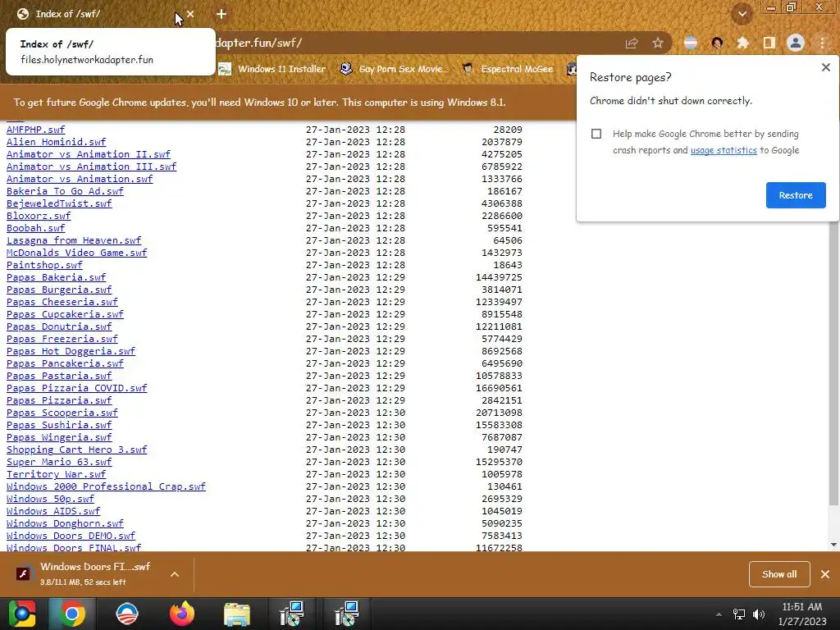
Task: Click Show all downloads button
Action: pyautogui.click(x=779, y=574)
